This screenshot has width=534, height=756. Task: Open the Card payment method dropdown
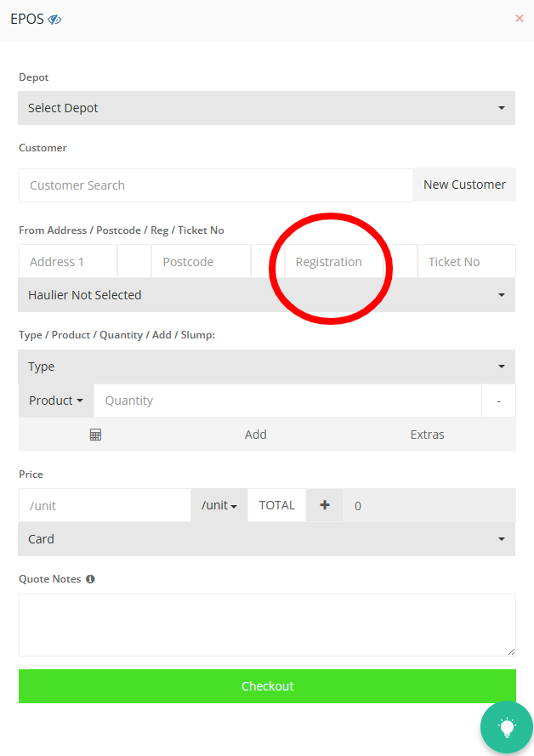coord(267,539)
